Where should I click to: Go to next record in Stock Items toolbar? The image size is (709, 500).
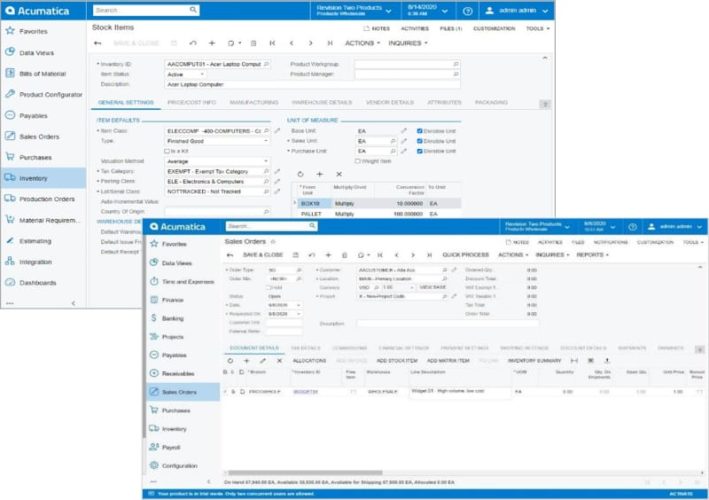point(310,43)
